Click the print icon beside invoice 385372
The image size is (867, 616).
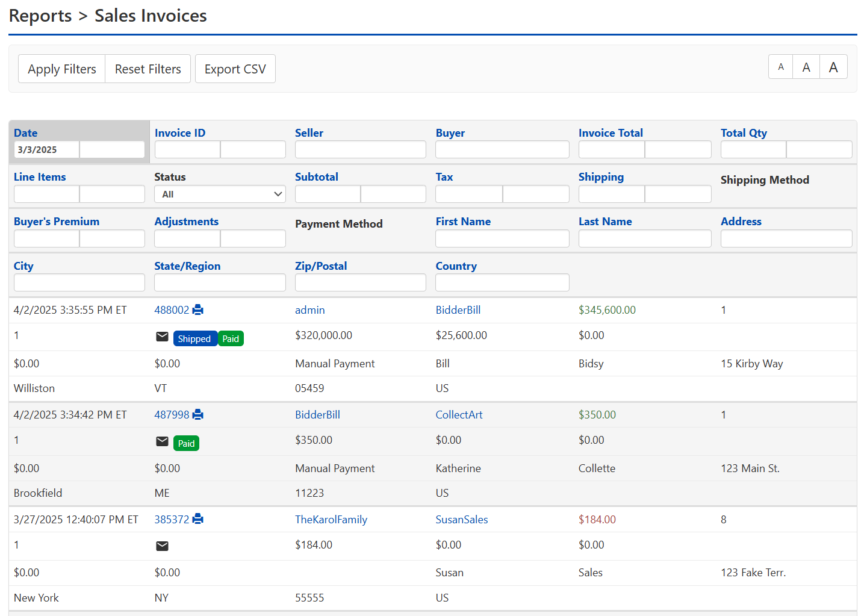tap(197, 520)
